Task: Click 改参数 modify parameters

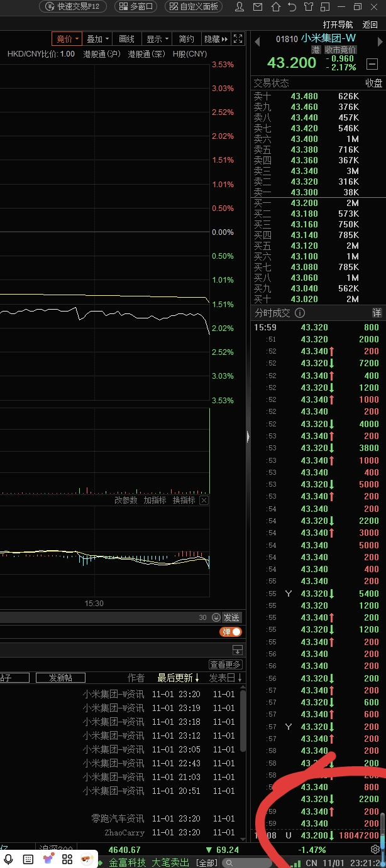Action: click(x=126, y=501)
